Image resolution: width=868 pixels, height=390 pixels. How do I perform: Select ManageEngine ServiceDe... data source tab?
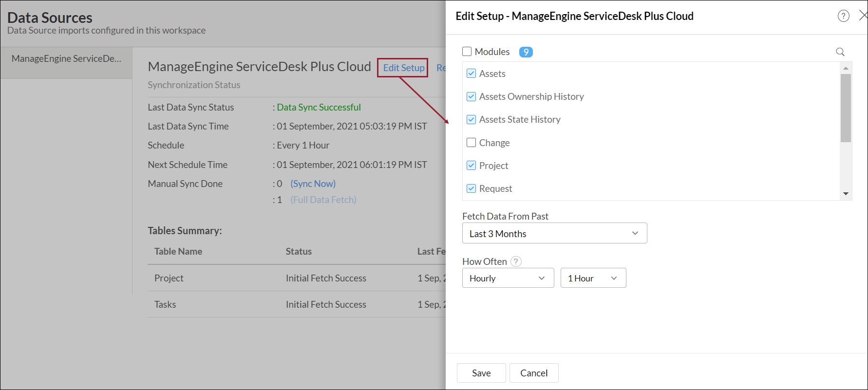[66, 59]
